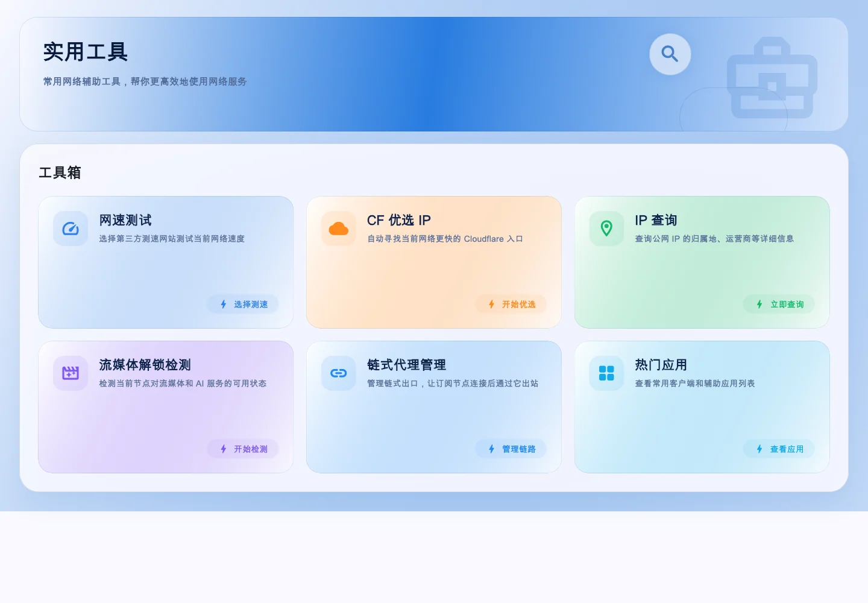Click the 立即查询 button

(x=779, y=305)
